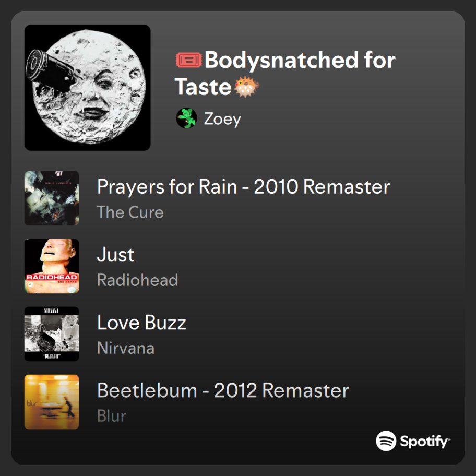The height and width of the screenshot is (476, 476).
Task: Open Radiohead artist name under Just
Action: click(137, 280)
